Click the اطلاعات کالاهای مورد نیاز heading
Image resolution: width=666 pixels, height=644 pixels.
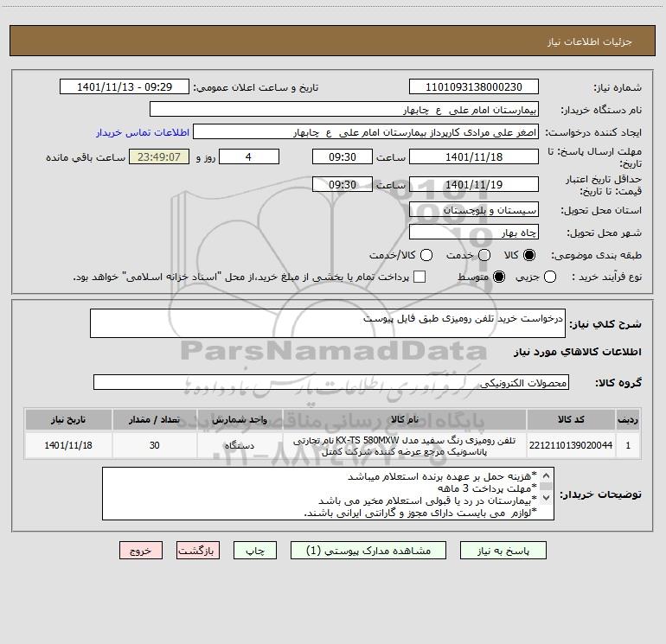[x=577, y=352]
